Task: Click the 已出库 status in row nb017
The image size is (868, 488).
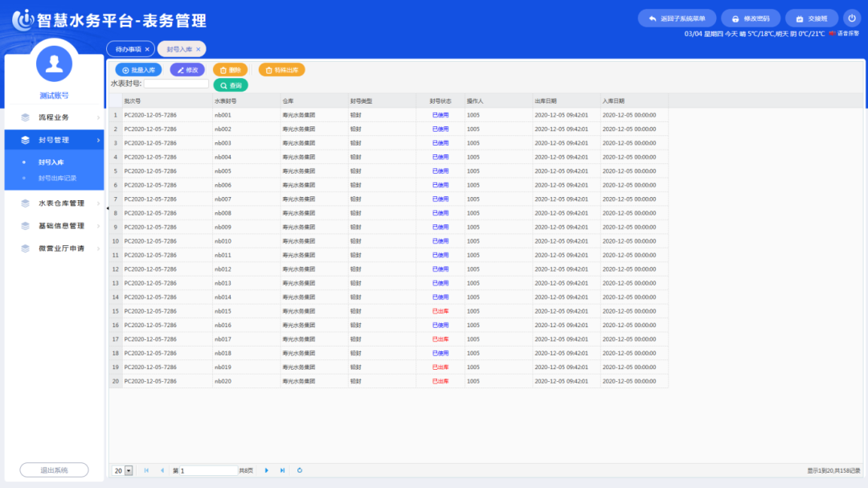Action: pos(440,339)
